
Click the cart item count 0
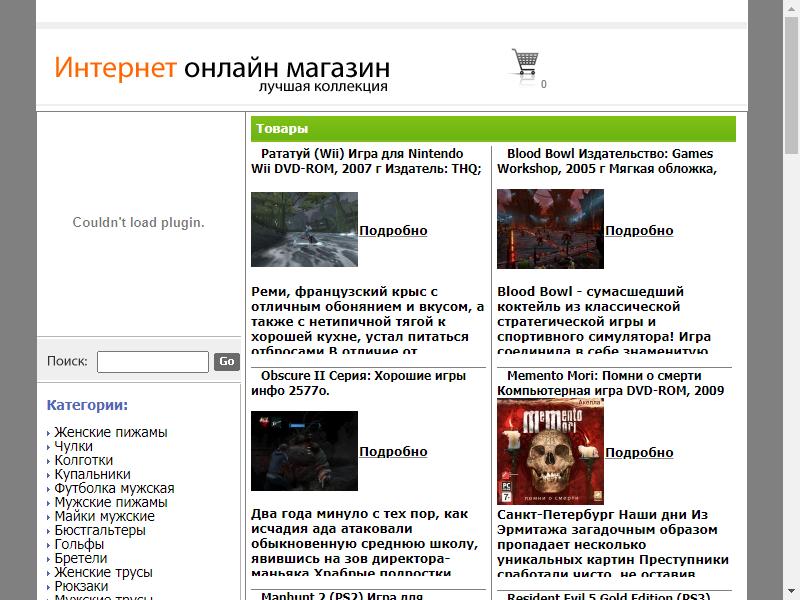[x=544, y=85]
